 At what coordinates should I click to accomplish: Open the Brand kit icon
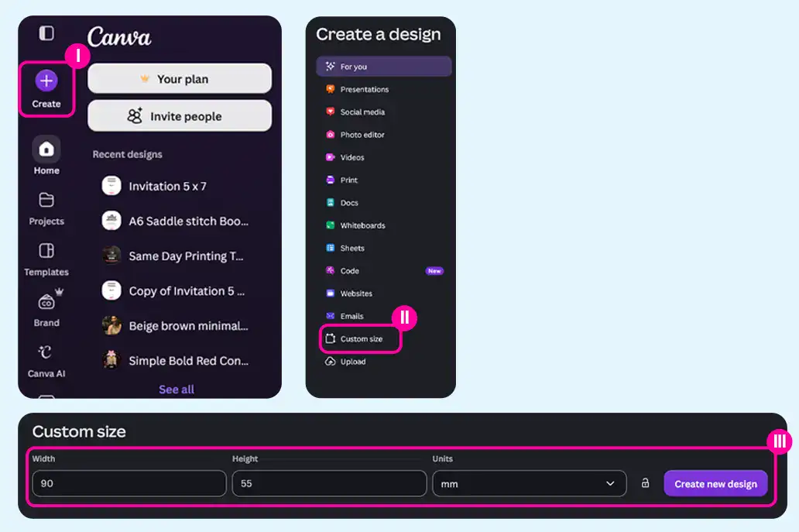point(46,302)
